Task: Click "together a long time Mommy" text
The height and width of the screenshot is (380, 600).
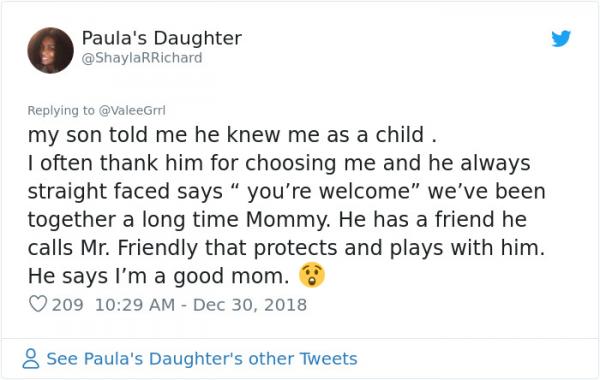Action: point(179,220)
